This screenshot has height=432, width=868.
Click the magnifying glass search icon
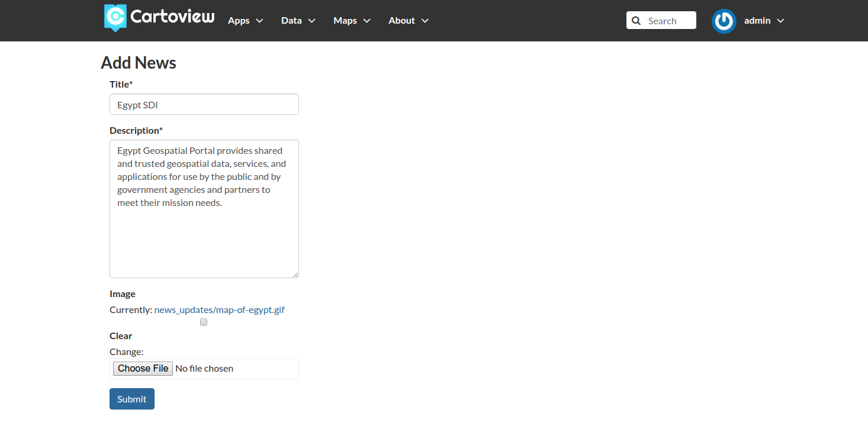(636, 21)
